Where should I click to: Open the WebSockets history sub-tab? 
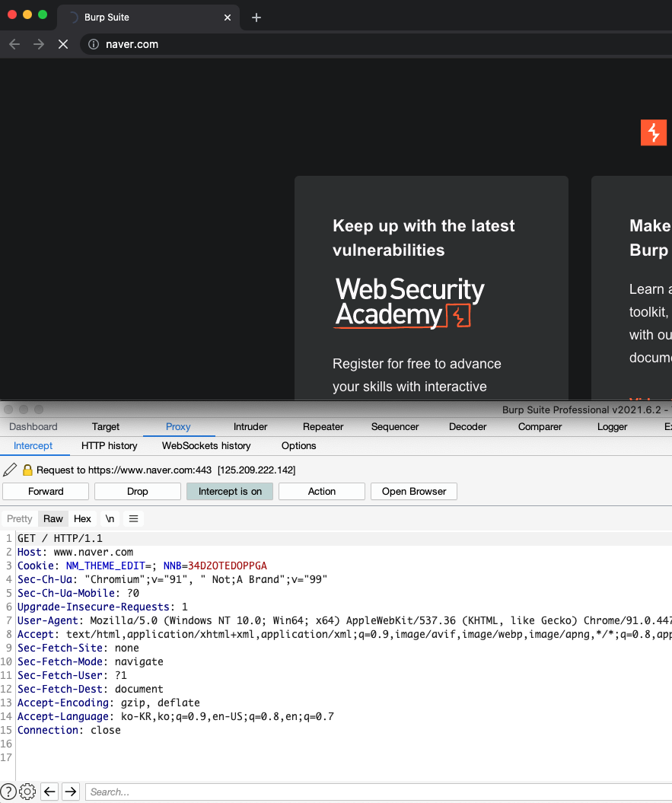[x=206, y=445]
